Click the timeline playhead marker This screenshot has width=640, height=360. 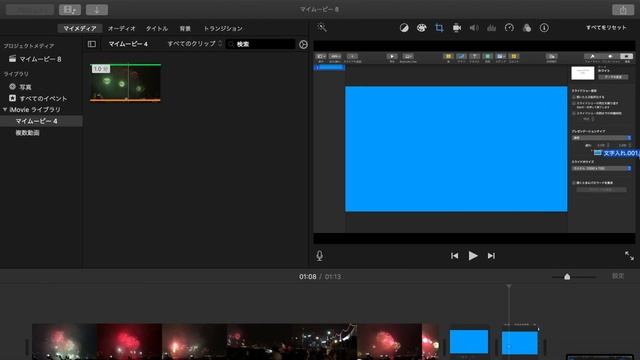coord(509,287)
